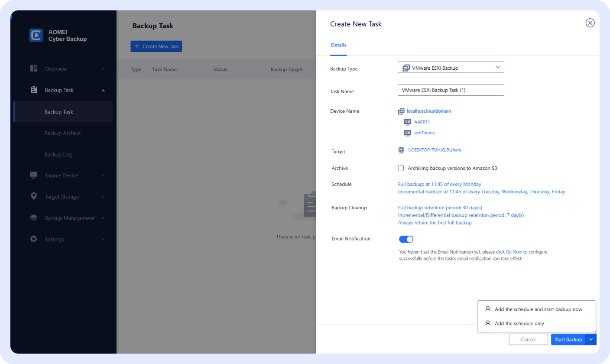The width and height of the screenshot is (610, 364).
Task: Expand the Target Storage sidebar section
Action: tap(103, 197)
